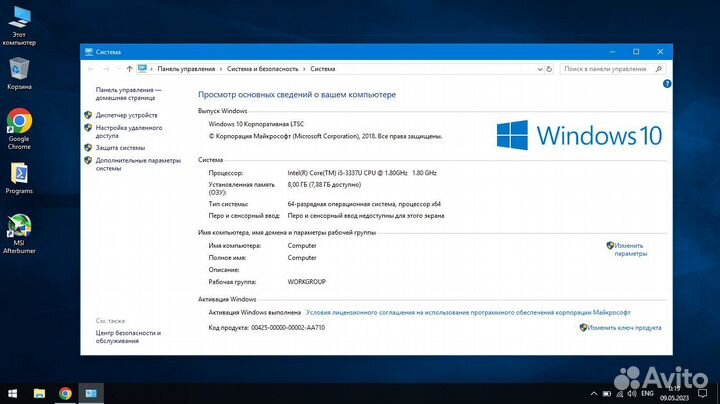Open Дополнительные параметры системы link
Viewport: 720px width, 404px height.
(x=138, y=164)
